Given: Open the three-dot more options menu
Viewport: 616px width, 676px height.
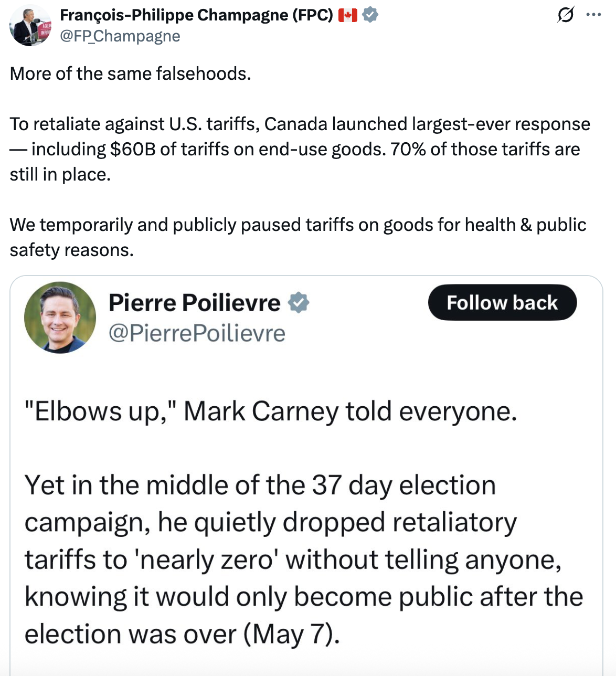Looking at the screenshot, I should 593,15.
